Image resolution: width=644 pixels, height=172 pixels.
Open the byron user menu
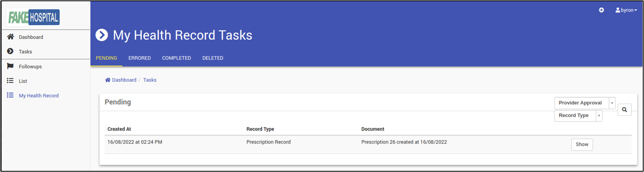point(626,10)
